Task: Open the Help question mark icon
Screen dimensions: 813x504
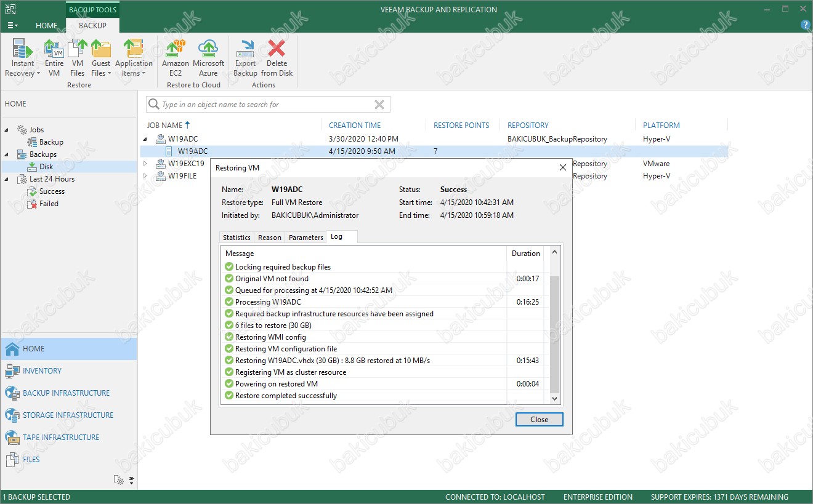Action: coord(805,25)
